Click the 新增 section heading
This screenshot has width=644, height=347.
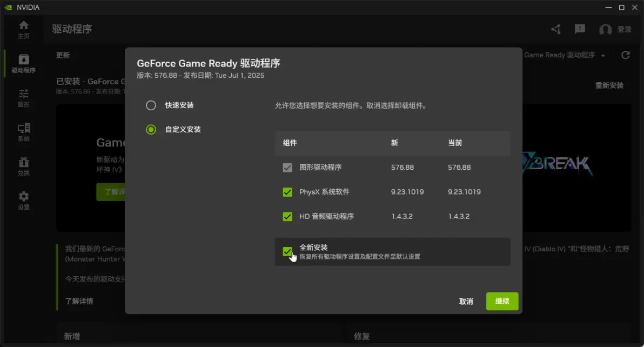click(72, 336)
